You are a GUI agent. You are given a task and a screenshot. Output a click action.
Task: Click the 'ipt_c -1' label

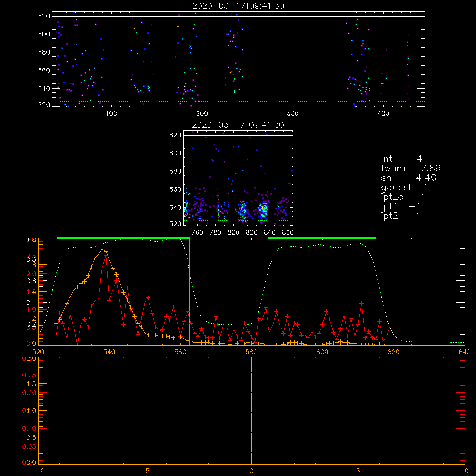click(x=403, y=197)
